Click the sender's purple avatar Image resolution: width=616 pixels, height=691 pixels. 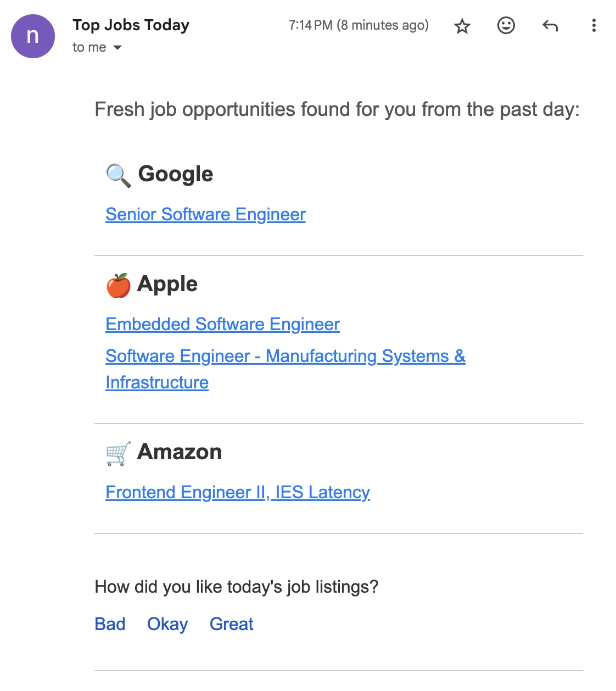pos(32,36)
